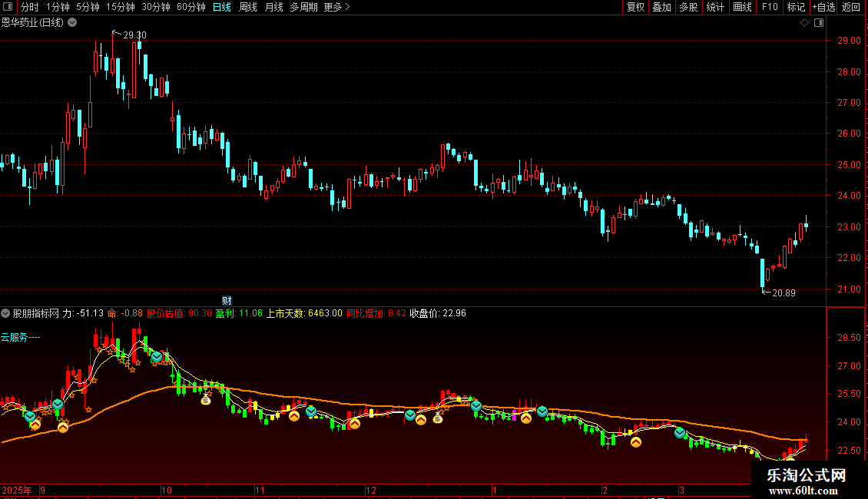Click 上市天数: 6463.00 value
This screenshot has height=499, width=868.
304,313
